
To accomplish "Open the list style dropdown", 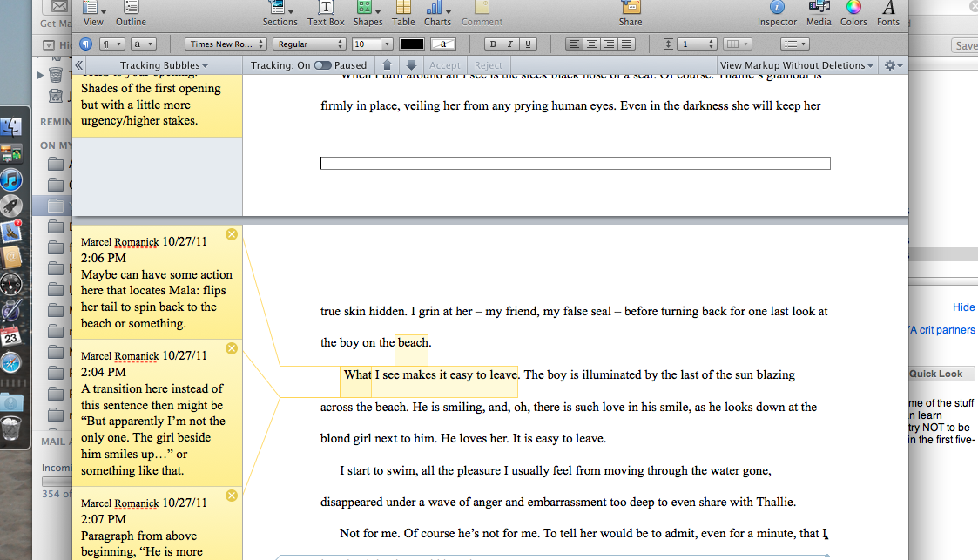I will (795, 44).
